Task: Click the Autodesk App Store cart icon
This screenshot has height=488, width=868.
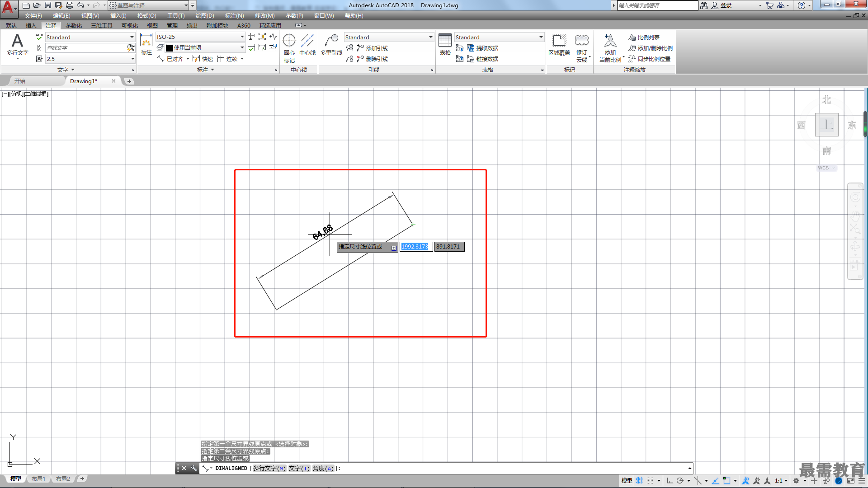Action: pyautogui.click(x=770, y=5)
